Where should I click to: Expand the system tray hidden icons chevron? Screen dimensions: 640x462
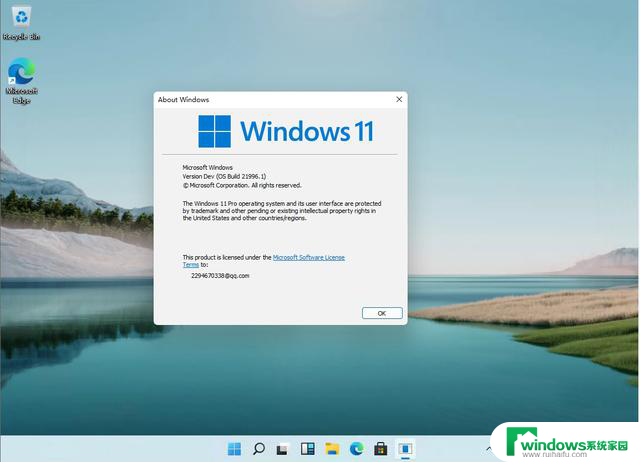489,449
